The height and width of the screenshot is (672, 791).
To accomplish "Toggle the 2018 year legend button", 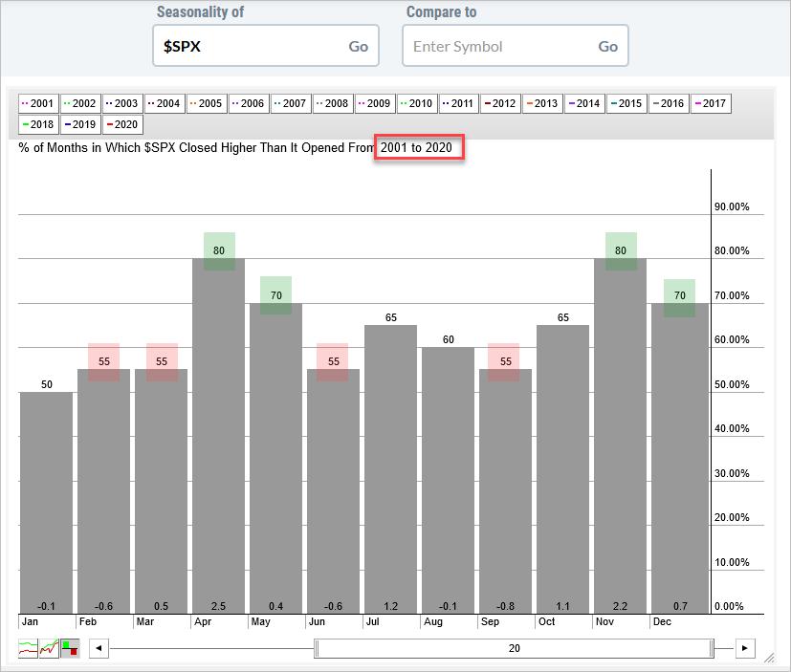I will (x=38, y=124).
